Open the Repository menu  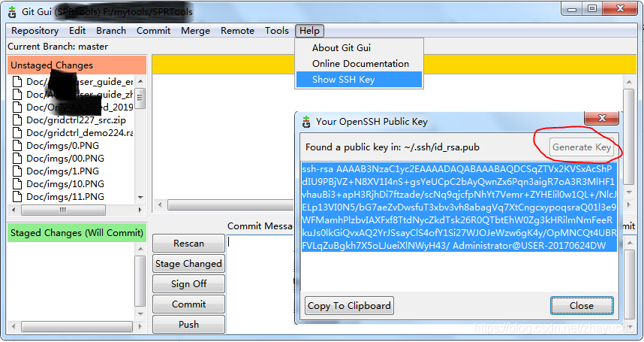pos(35,31)
